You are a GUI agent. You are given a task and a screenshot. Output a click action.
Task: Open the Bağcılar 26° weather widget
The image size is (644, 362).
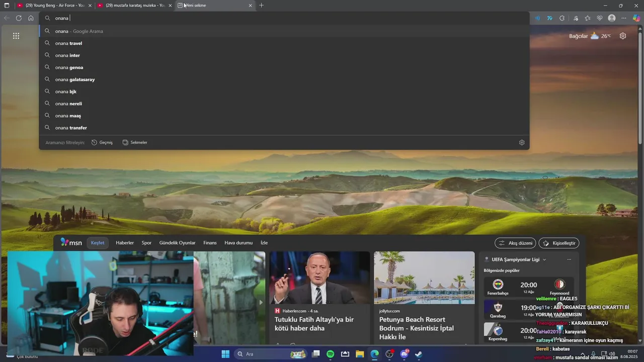[x=590, y=36]
